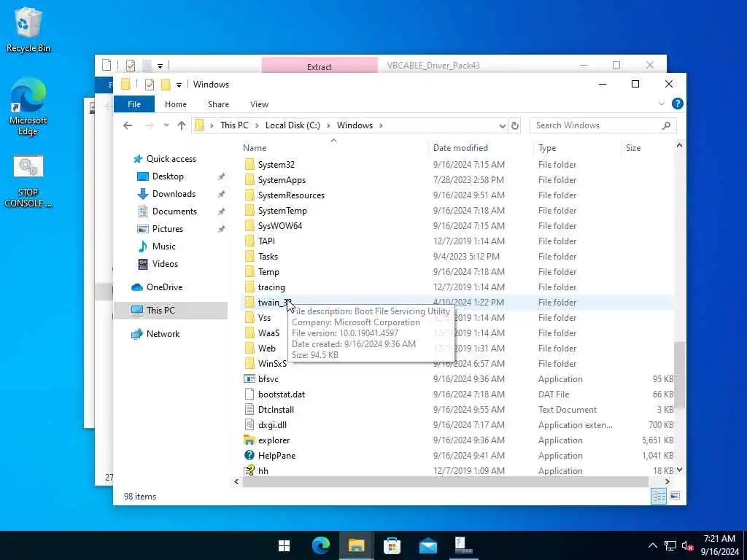Open the Windows Start button
Screen dimensions: 747x560
[x=285, y=545]
